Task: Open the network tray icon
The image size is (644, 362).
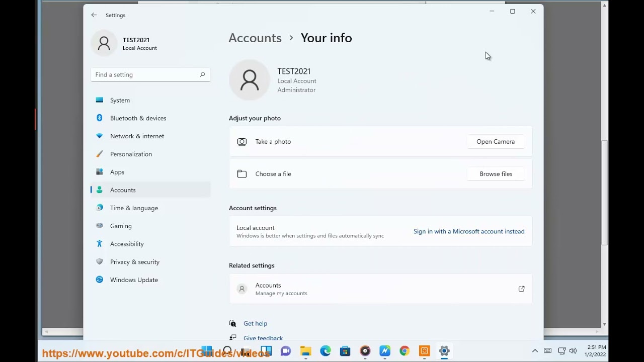Action: (x=562, y=351)
